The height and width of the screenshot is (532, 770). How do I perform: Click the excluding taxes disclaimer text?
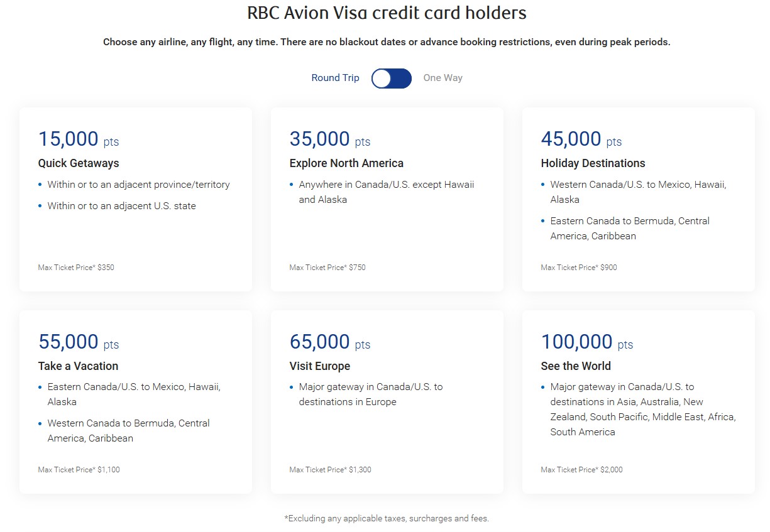click(x=387, y=518)
